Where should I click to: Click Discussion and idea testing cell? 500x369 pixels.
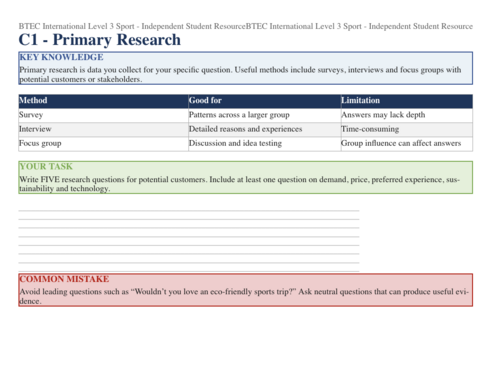265,144
